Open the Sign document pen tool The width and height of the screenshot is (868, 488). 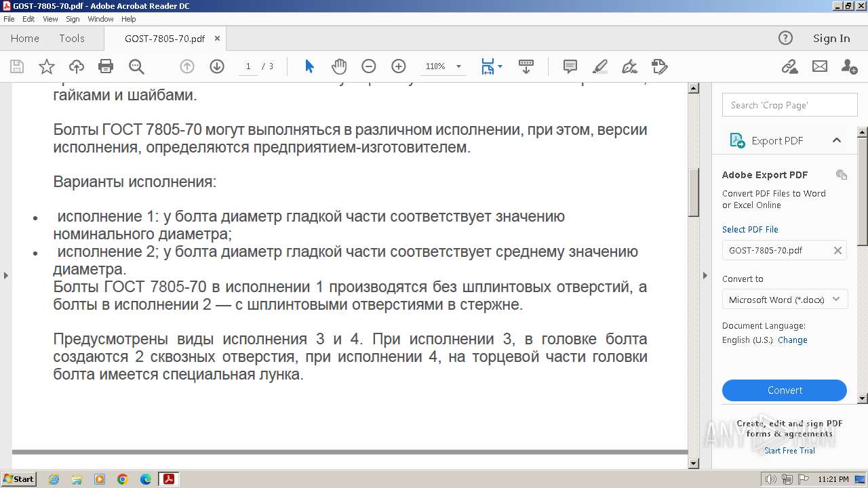[x=630, y=66]
